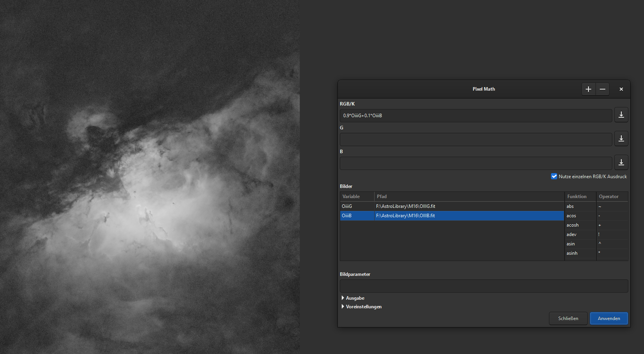Toggle 'Nutze einzelnen RGB/K Ausdruck' checkbox

(x=554, y=176)
